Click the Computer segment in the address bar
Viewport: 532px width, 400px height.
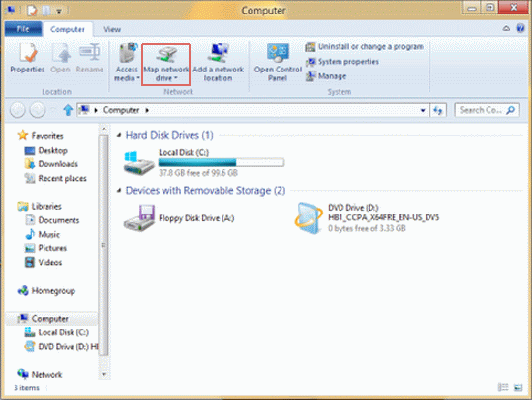click(121, 110)
